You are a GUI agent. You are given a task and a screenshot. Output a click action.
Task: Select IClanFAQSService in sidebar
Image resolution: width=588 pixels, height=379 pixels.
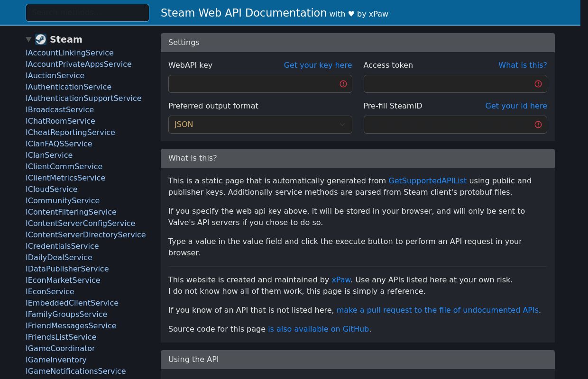[x=59, y=144]
